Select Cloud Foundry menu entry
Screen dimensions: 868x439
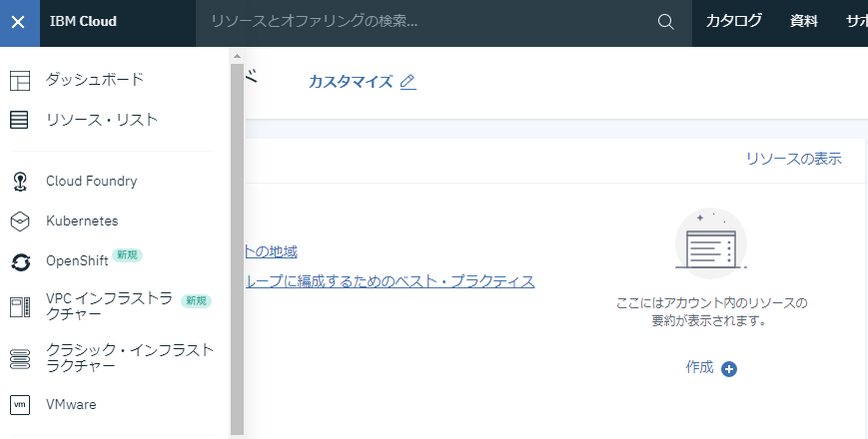92,182
